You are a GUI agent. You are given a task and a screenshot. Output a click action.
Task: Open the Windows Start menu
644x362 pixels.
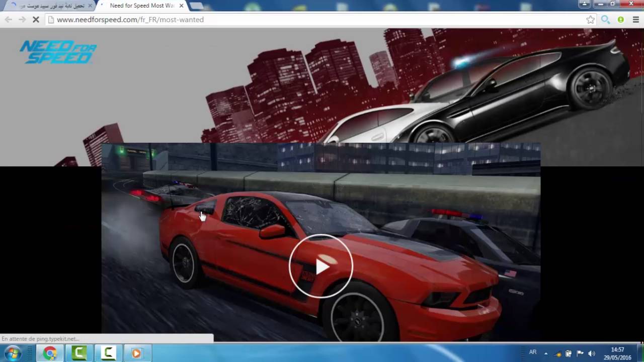(x=12, y=353)
